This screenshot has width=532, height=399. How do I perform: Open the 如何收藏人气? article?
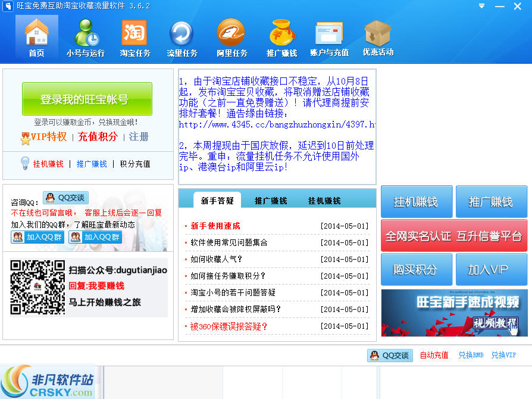[x=216, y=259]
